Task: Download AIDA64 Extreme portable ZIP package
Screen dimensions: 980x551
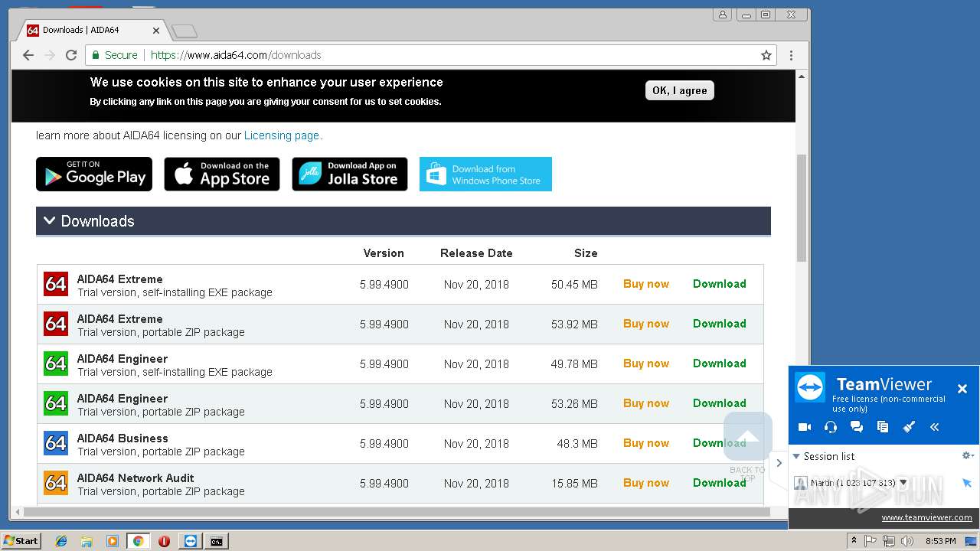Action: (719, 324)
